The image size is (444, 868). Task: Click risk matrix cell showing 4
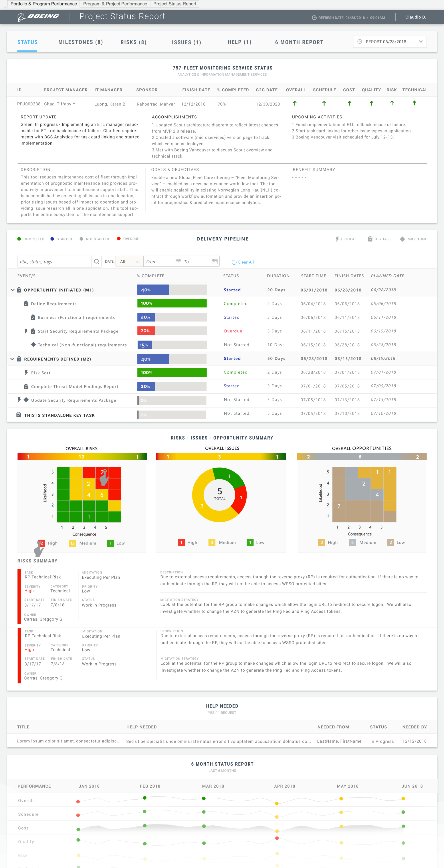tap(89, 495)
